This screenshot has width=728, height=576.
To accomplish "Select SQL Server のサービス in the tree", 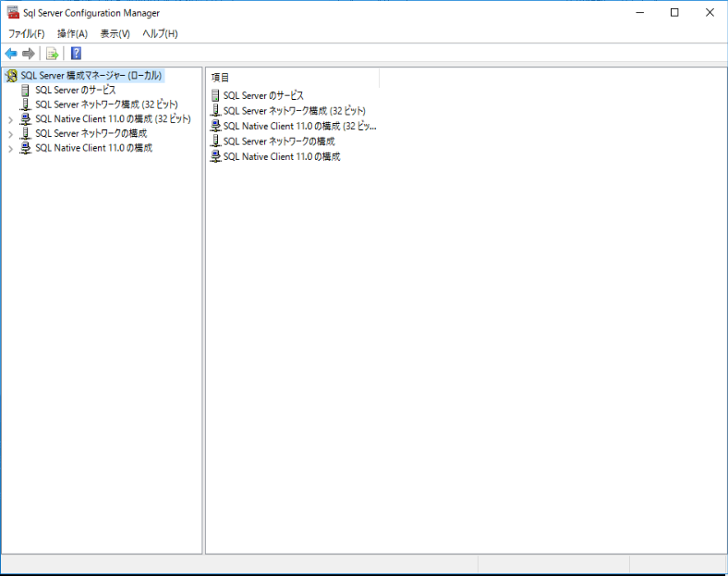I will (75, 90).
